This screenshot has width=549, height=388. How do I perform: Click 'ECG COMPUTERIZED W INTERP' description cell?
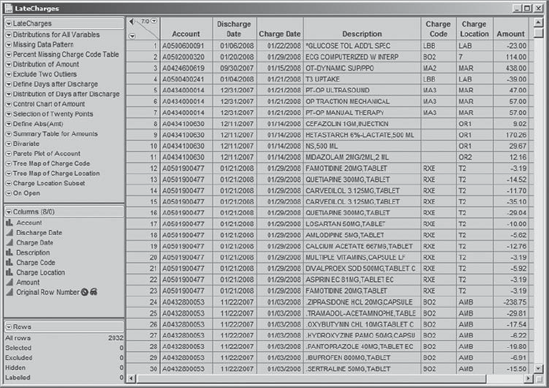click(x=362, y=57)
